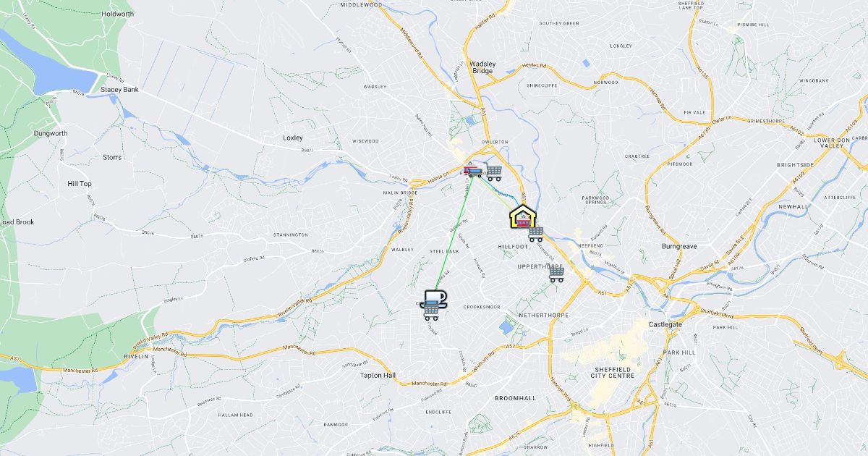Screen dimensions: 868x456
Task: Select the Rivelin place label
Action: click(x=135, y=356)
